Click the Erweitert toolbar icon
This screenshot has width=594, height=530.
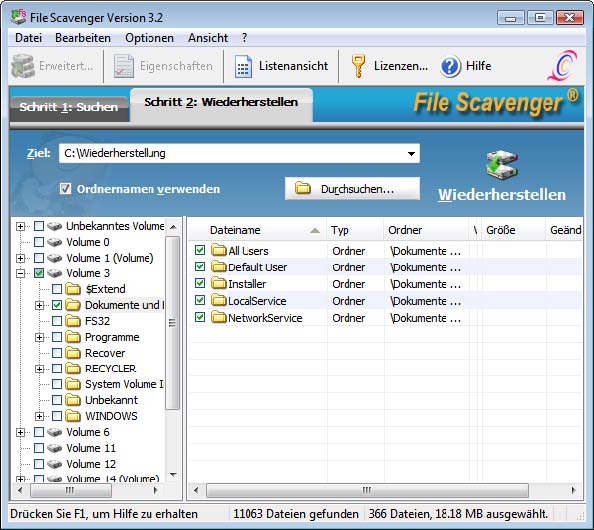point(23,66)
